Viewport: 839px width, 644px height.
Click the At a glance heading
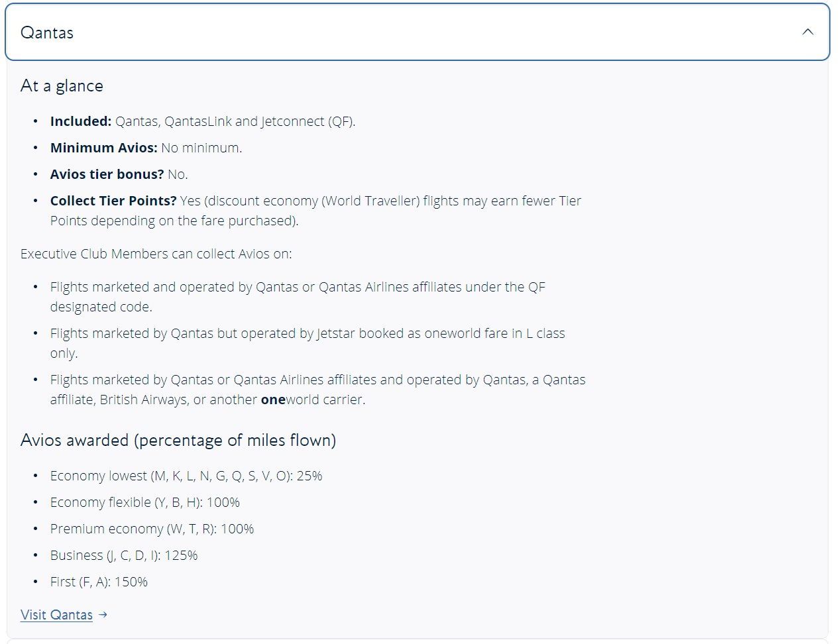[62, 86]
